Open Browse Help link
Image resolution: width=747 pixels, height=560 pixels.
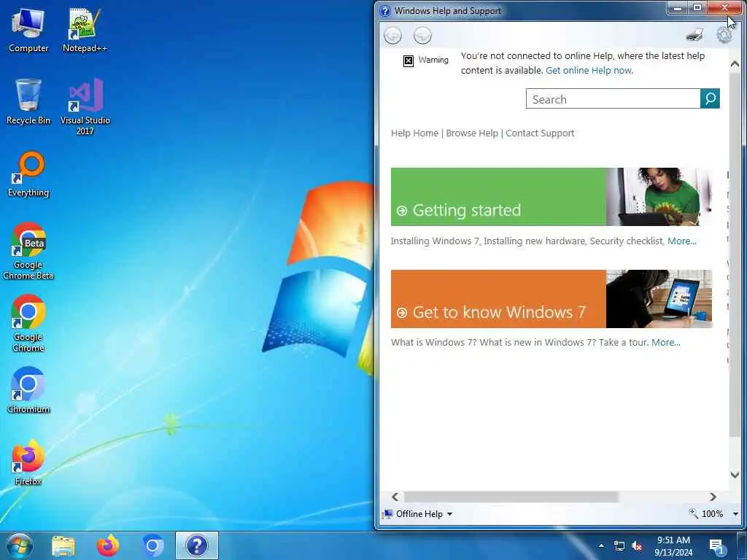[x=472, y=133]
